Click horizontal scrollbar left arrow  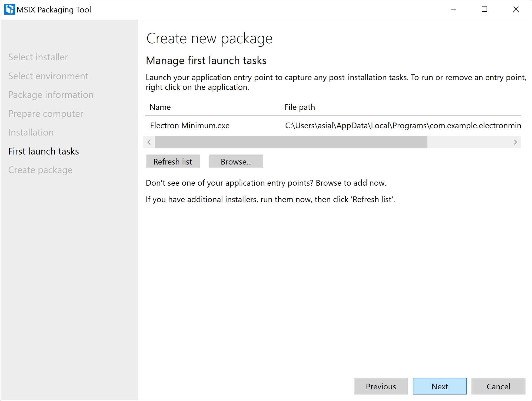149,142
